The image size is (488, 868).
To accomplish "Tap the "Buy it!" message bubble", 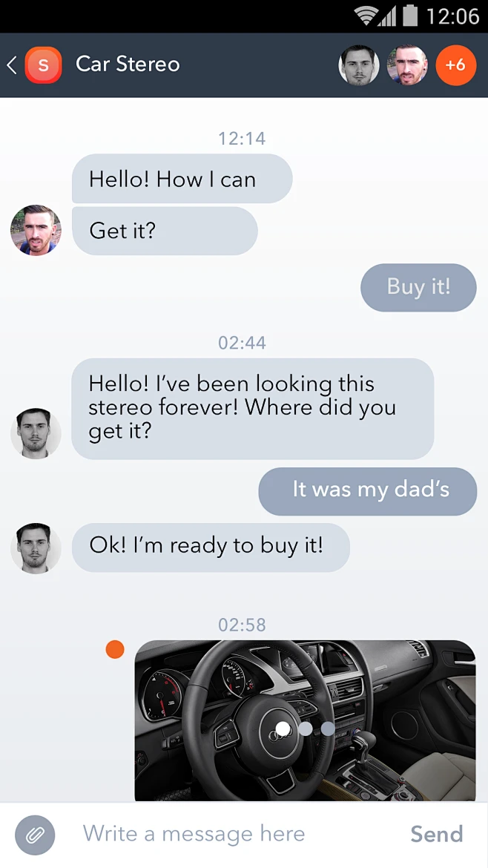I will click(x=418, y=287).
